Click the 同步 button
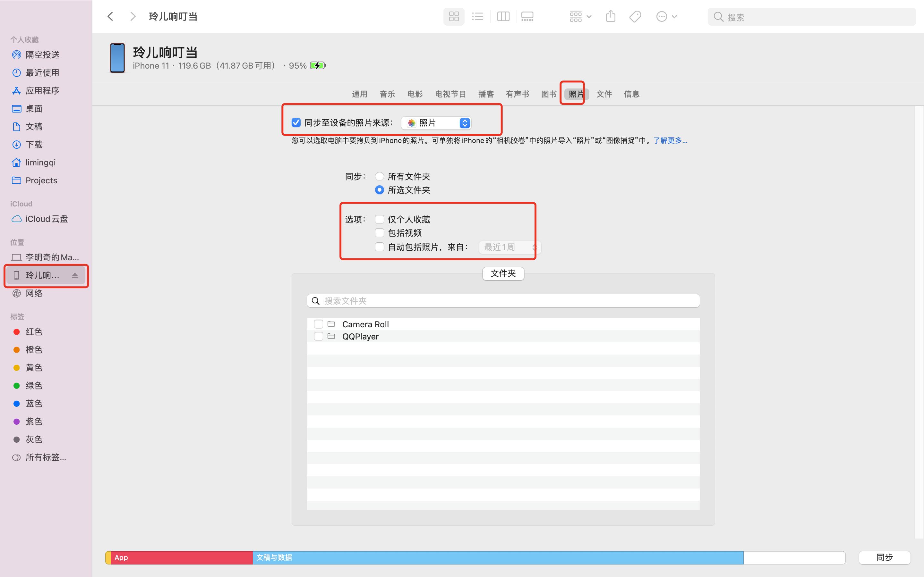Screen dimensions: 924x577 click(885, 557)
